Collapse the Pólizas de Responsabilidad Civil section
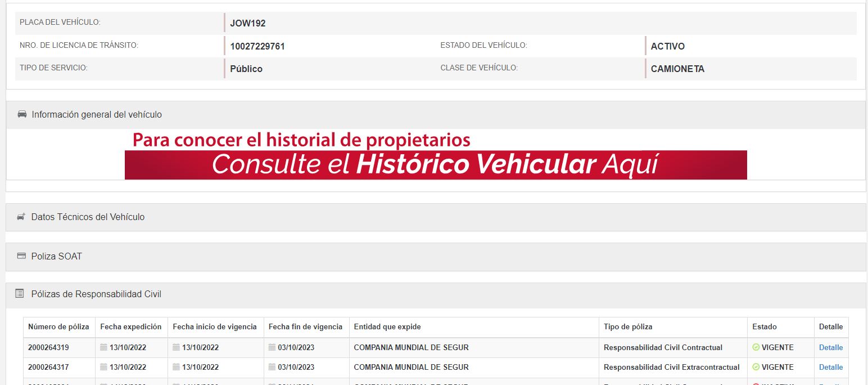This screenshot has width=868, height=385. [x=96, y=294]
